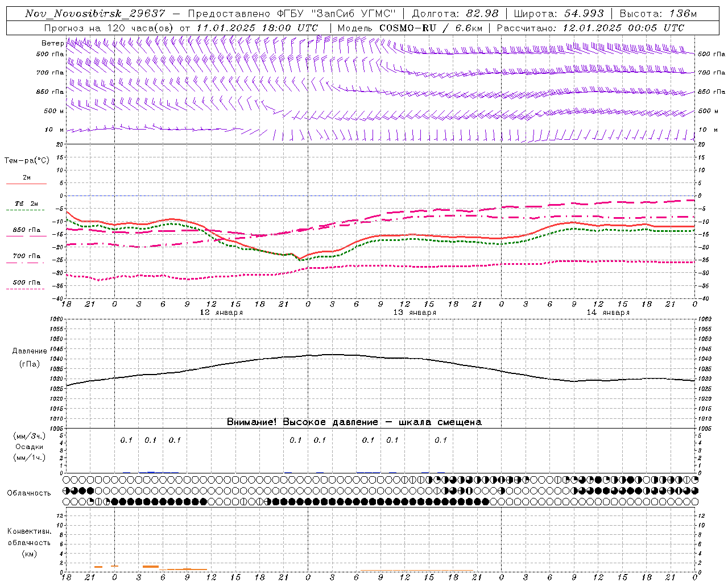The height and width of the screenshot is (582, 728).
Task: Click the forecast start time '11.01.2025 18:00 UTC'
Action: (257, 28)
